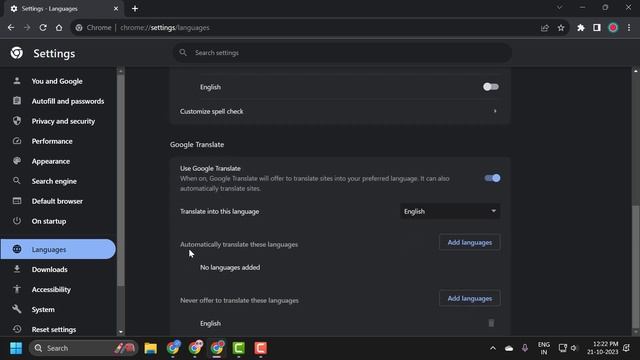Toggle English spell check switch
This screenshot has width=640, height=360.
tap(491, 87)
